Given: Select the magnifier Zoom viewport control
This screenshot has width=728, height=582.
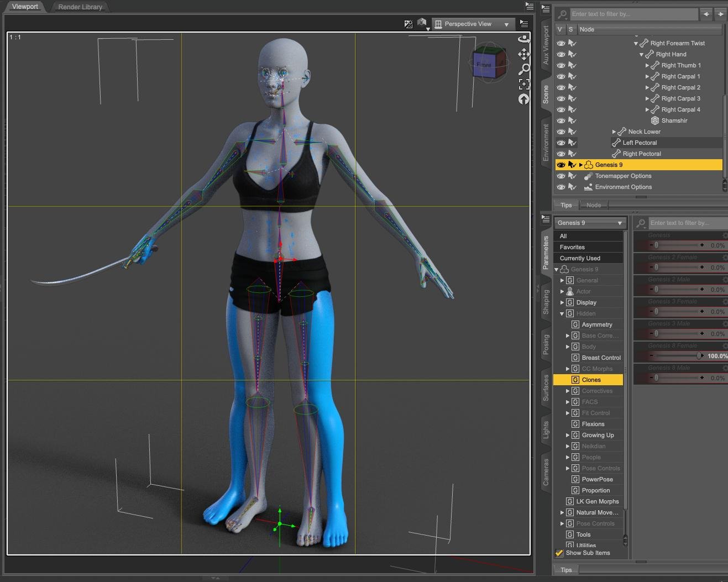Looking at the screenshot, I should click(523, 69).
